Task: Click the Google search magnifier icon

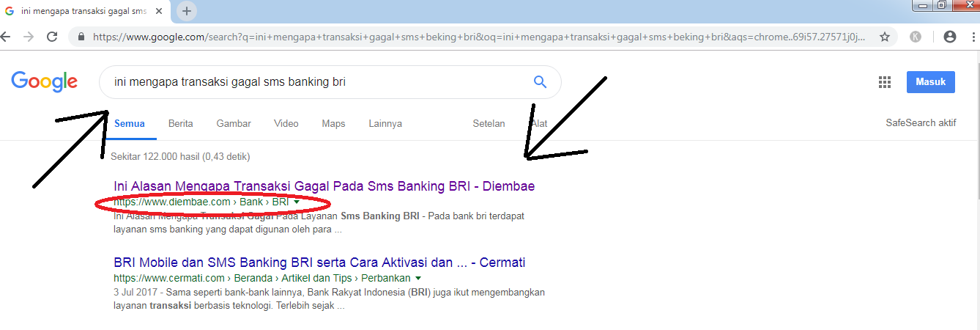Action: [540, 82]
